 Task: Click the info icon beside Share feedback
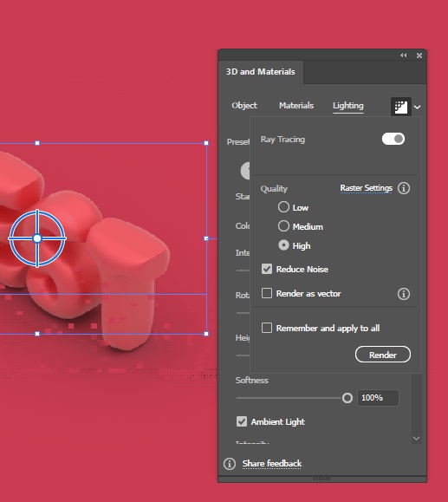coord(230,464)
